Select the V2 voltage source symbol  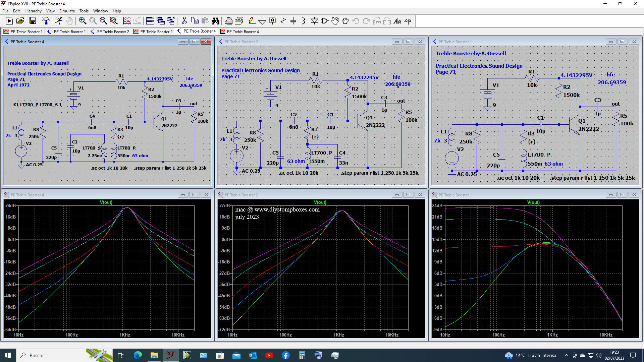click(x=21, y=151)
